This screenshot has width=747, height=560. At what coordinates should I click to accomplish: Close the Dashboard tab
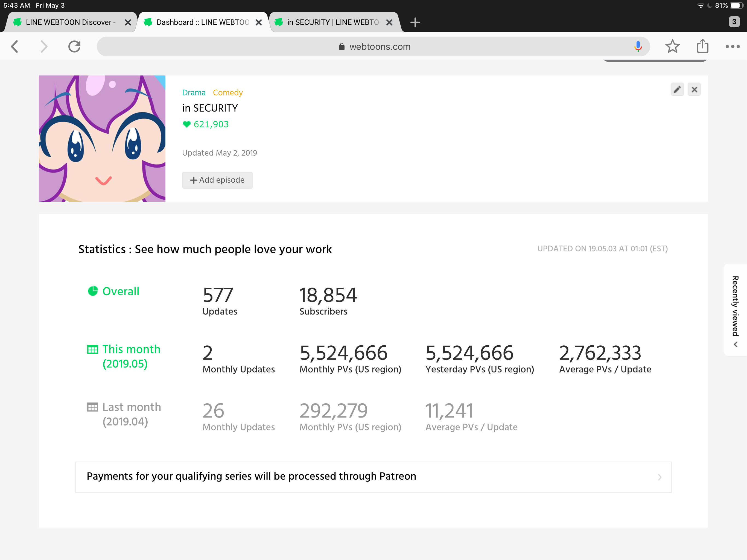point(259,22)
